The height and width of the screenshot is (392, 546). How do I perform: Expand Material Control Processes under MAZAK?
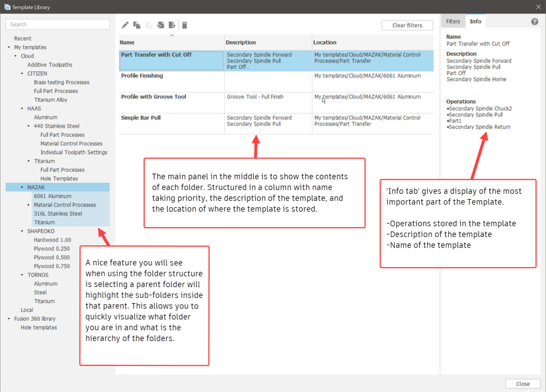28,205
